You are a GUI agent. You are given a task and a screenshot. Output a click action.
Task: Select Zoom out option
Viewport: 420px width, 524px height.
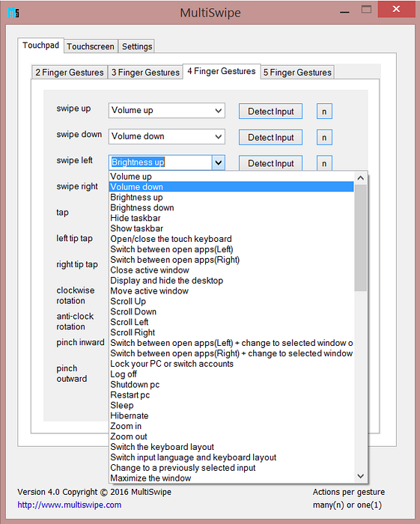(x=231, y=436)
